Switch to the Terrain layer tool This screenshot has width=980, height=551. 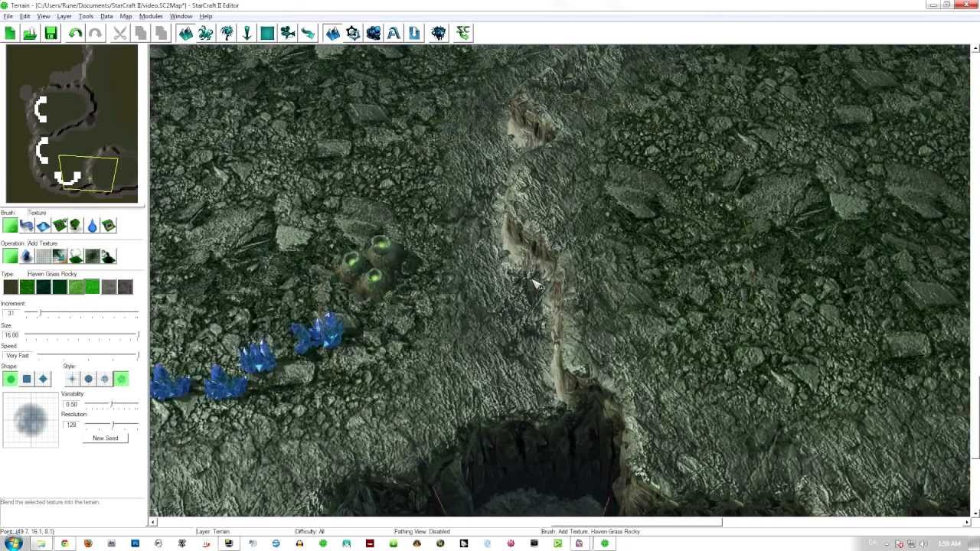click(186, 33)
